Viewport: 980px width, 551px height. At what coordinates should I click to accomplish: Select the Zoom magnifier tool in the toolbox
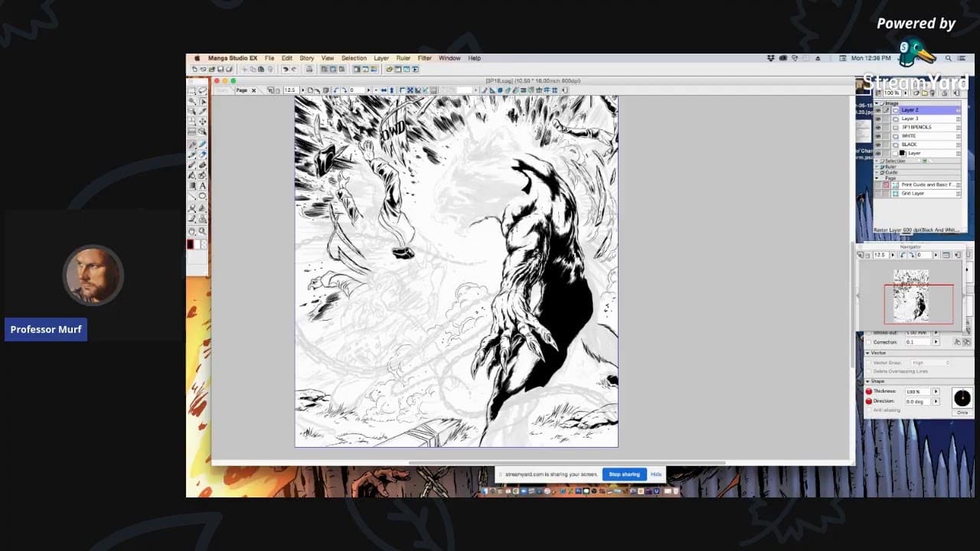tap(202, 230)
